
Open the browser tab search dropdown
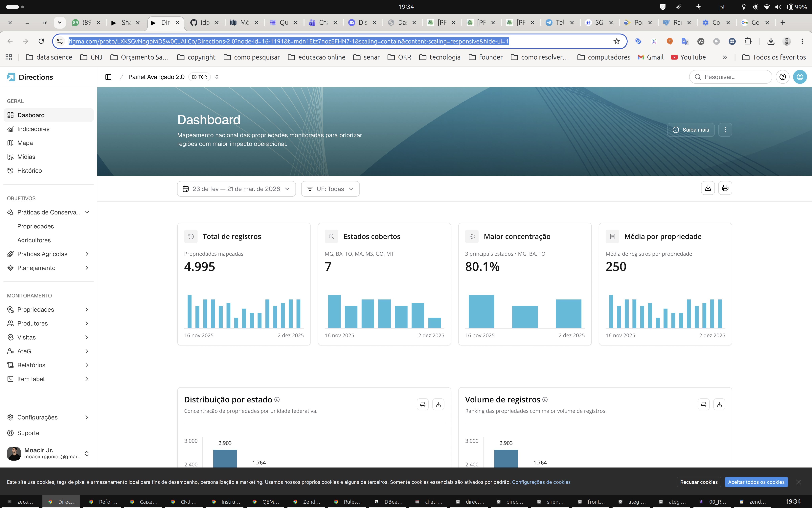pos(60,22)
